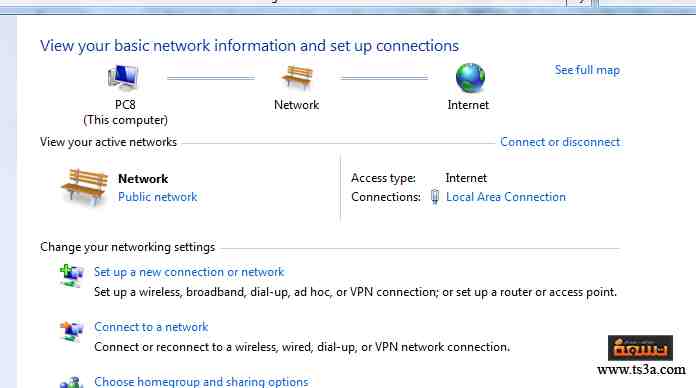Open Local Area Connection status link
The height and width of the screenshot is (388, 696).
pos(506,197)
